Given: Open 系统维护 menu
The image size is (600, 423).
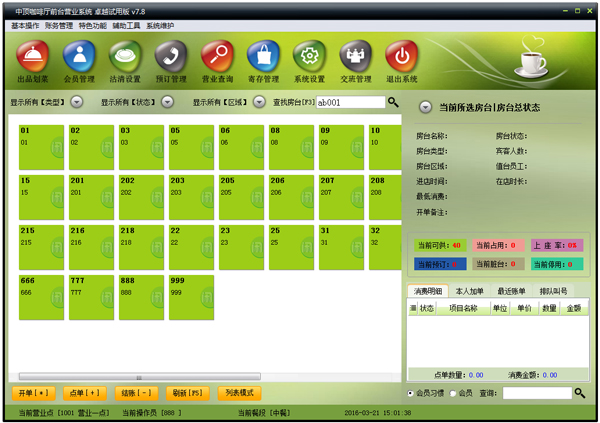Looking at the screenshot, I should point(160,26).
